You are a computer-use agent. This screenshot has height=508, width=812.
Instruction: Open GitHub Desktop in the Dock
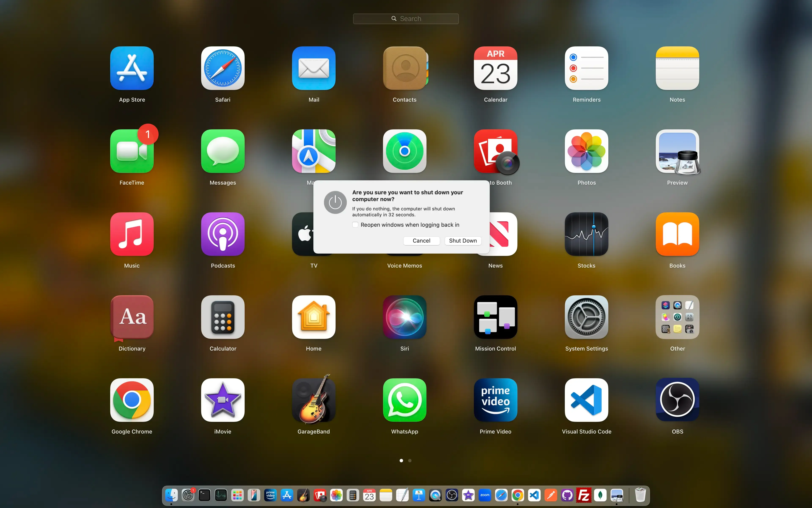(x=567, y=495)
